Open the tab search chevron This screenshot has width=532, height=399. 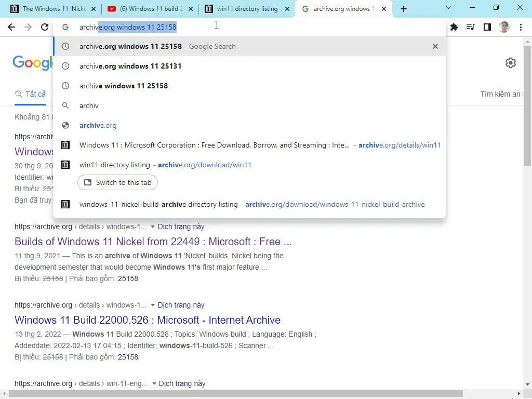click(x=448, y=7)
